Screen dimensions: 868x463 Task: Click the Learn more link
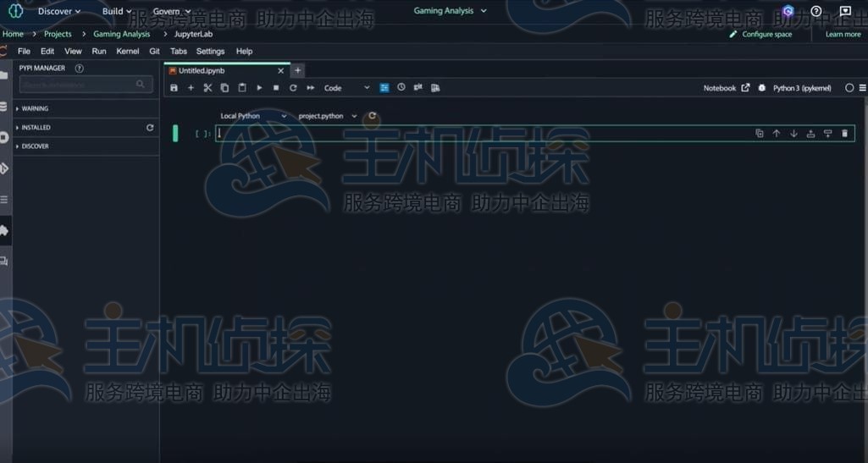[843, 35]
